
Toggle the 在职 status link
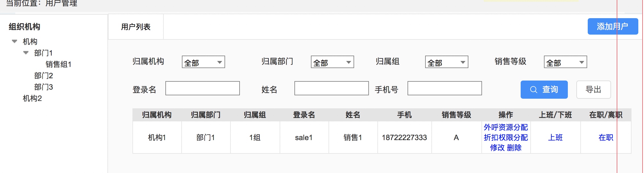(x=606, y=138)
